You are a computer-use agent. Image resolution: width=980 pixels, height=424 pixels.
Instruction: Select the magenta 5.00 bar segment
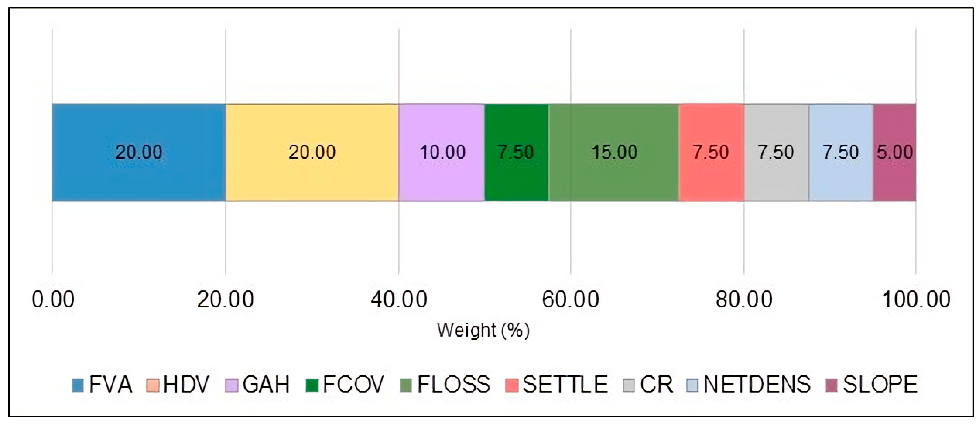pyautogui.click(x=894, y=152)
